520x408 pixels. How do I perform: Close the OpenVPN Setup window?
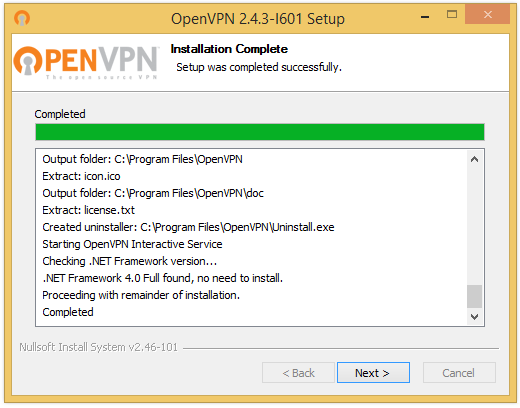pyautogui.click(x=487, y=14)
